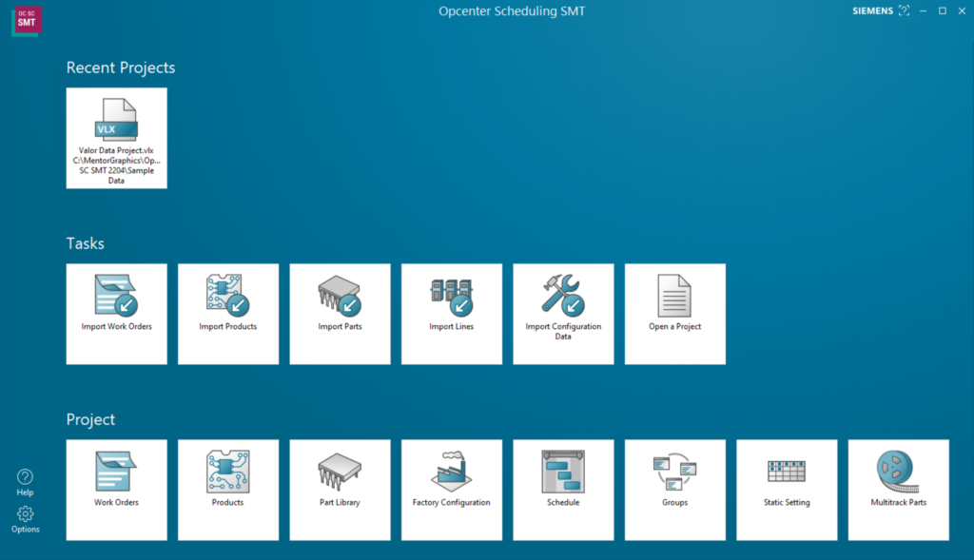
Task: View the Schedule tile
Action: pos(563,490)
